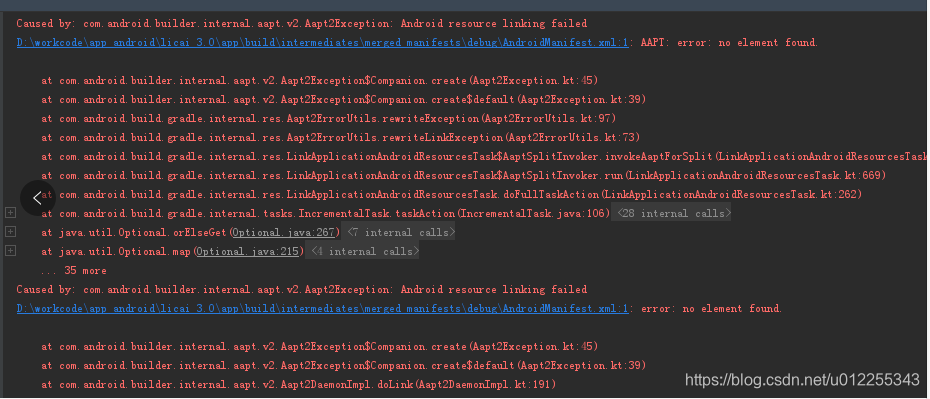The height and width of the screenshot is (399, 930).
Task: Open first AndroidManifest.xml:1 link after first Caused by
Action: 323,43
